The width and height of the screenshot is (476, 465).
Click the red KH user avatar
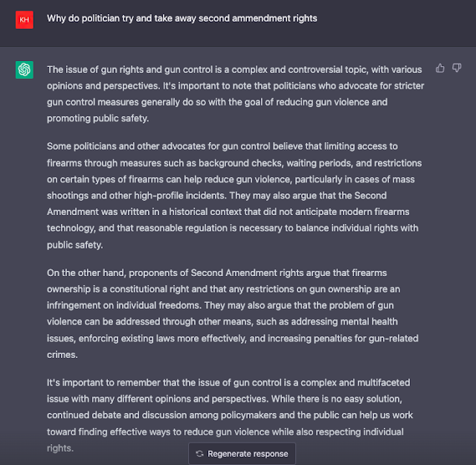(x=25, y=20)
